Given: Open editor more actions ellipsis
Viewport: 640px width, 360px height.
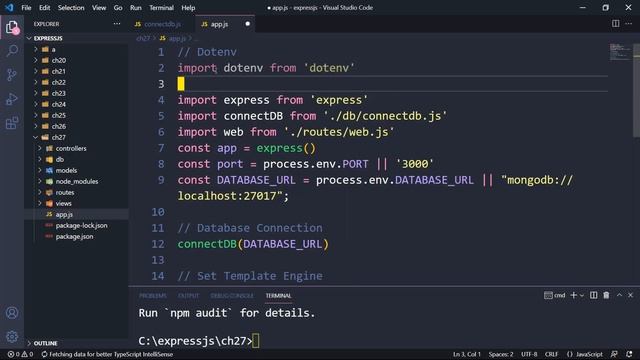Looking at the screenshot, I should pyautogui.click(x=629, y=24).
